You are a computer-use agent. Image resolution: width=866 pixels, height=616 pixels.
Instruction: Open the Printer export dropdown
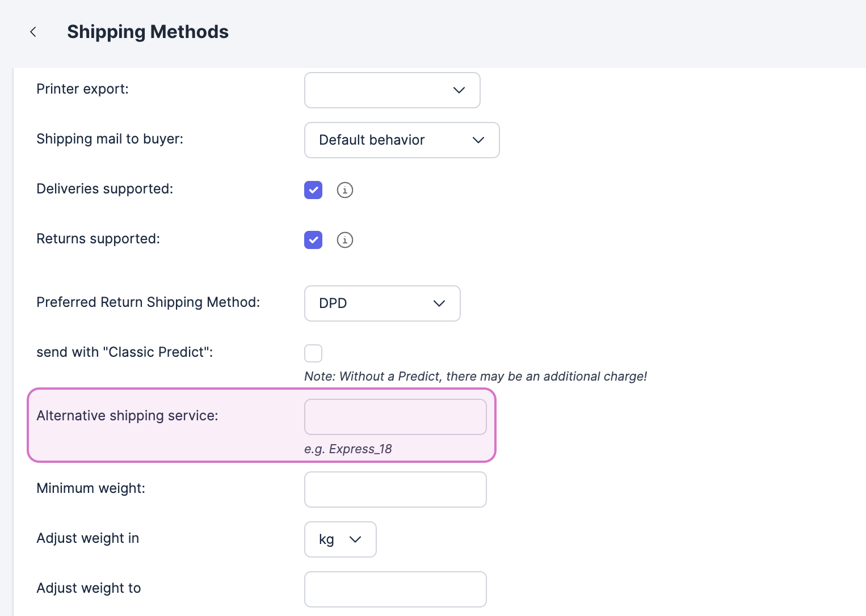392,90
